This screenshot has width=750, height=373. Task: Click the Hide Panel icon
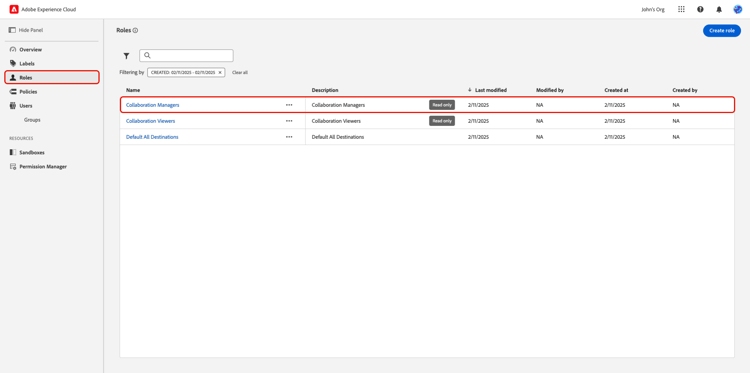click(x=12, y=30)
